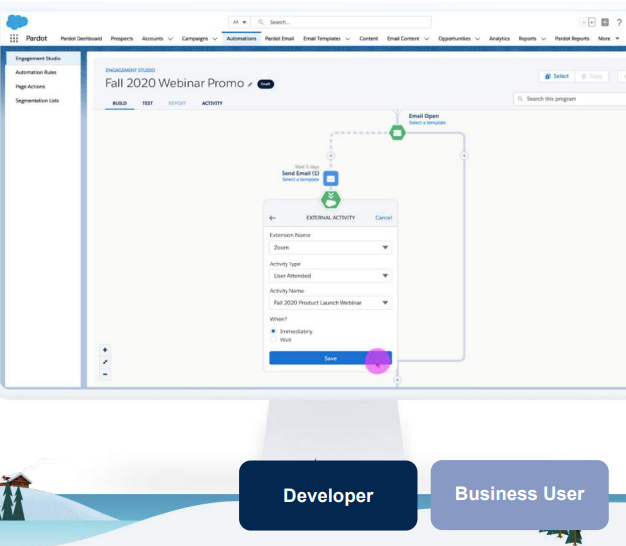Image resolution: width=626 pixels, height=546 pixels.
Task: Fit canvas to screen with expand icon
Action: pyautogui.click(x=105, y=362)
